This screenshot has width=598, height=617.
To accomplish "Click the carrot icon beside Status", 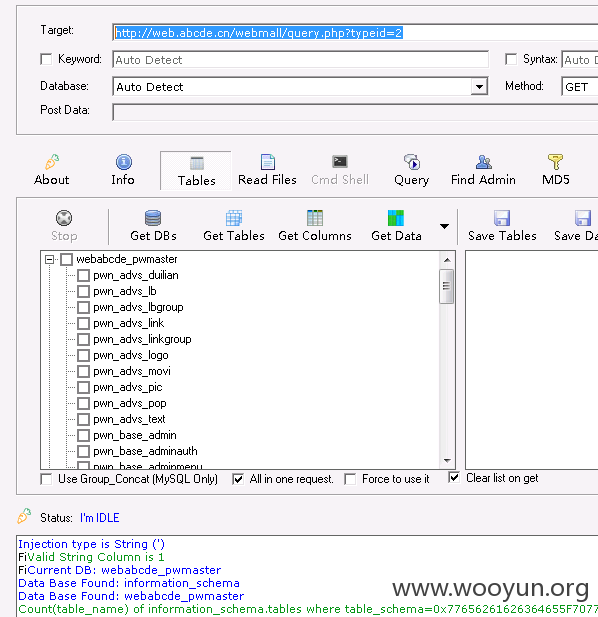I will pos(24,516).
